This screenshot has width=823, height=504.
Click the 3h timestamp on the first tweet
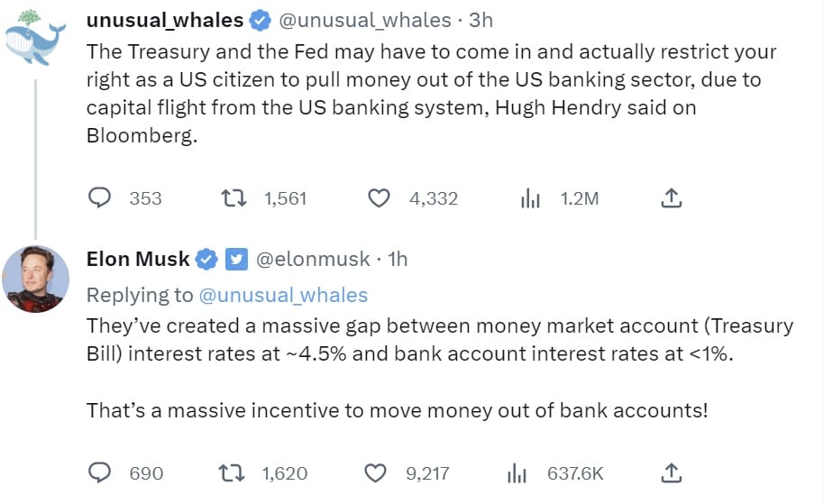pos(480,20)
